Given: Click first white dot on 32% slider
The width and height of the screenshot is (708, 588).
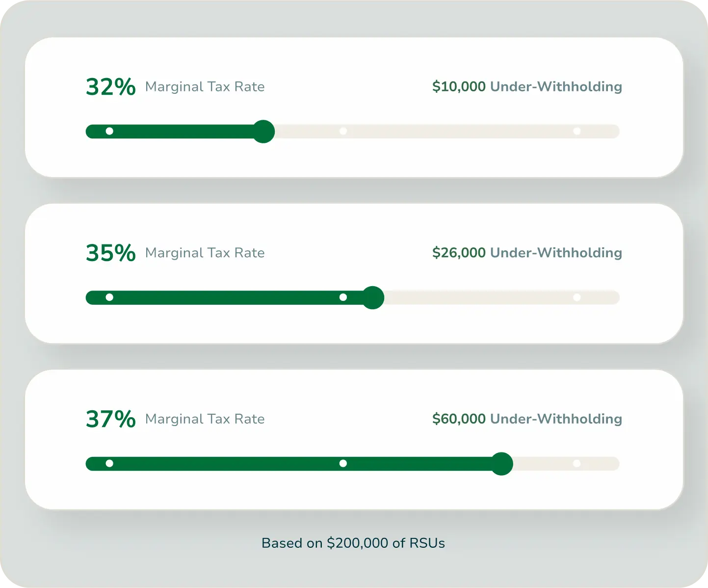Looking at the screenshot, I should click(x=109, y=131).
